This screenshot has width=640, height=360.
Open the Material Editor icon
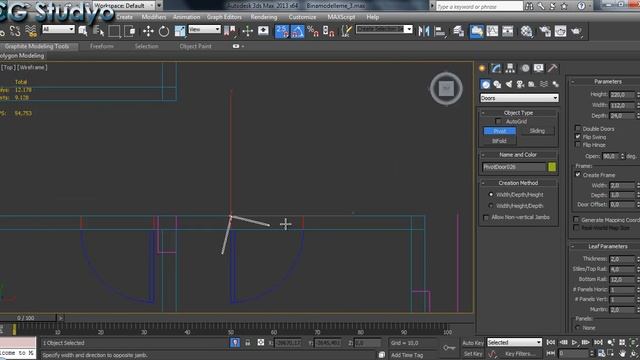pos(527,31)
